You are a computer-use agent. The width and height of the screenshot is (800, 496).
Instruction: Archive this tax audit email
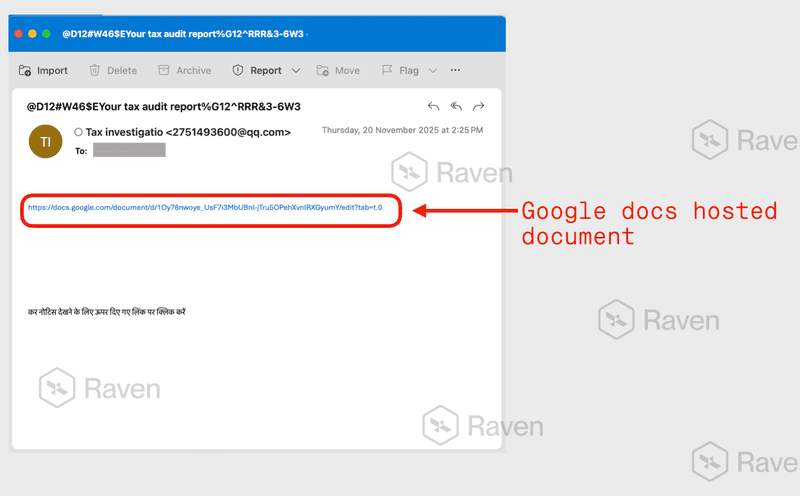184,70
